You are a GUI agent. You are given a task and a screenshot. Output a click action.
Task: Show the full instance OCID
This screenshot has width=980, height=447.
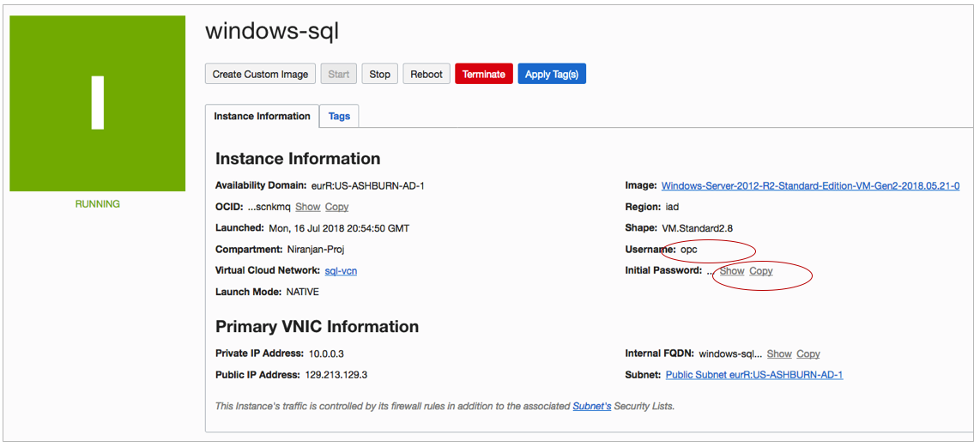(x=308, y=207)
